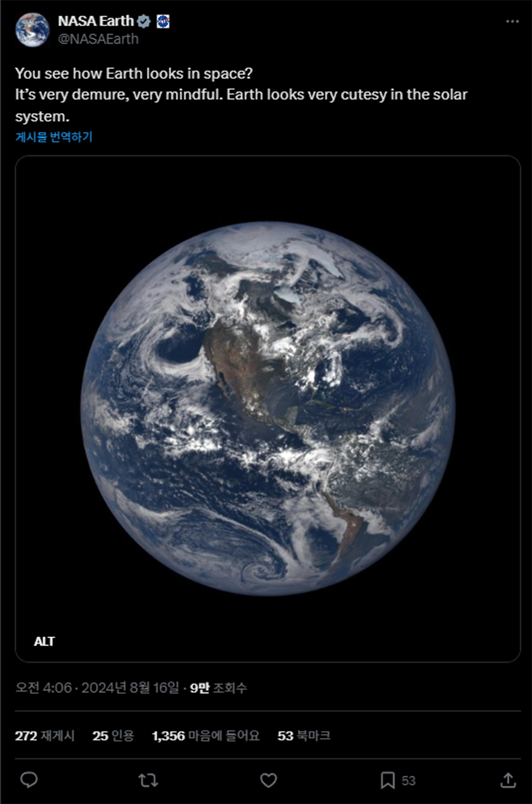
Task: Click the 오전 4:06 · 2024년 8월 16일 timestamp
Action: [x=97, y=688]
